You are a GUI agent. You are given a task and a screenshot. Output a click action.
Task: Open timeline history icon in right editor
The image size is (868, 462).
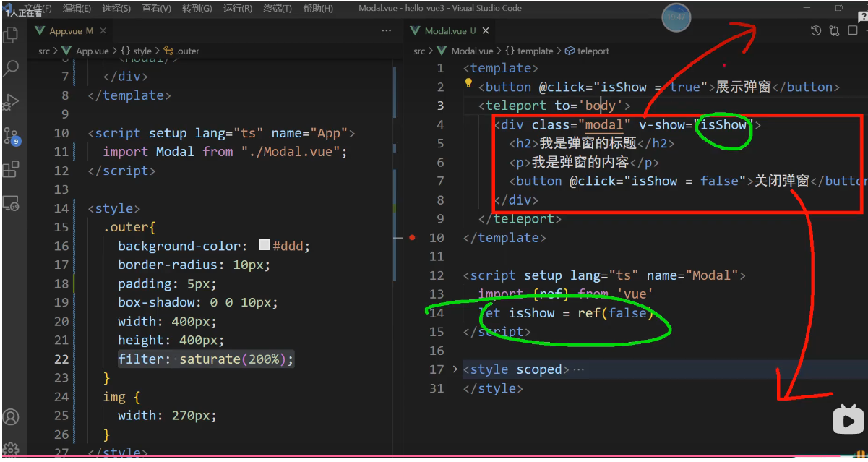(x=816, y=30)
